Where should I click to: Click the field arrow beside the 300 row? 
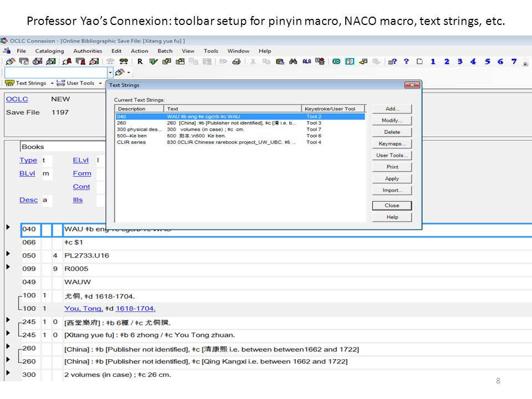tap(8, 372)
